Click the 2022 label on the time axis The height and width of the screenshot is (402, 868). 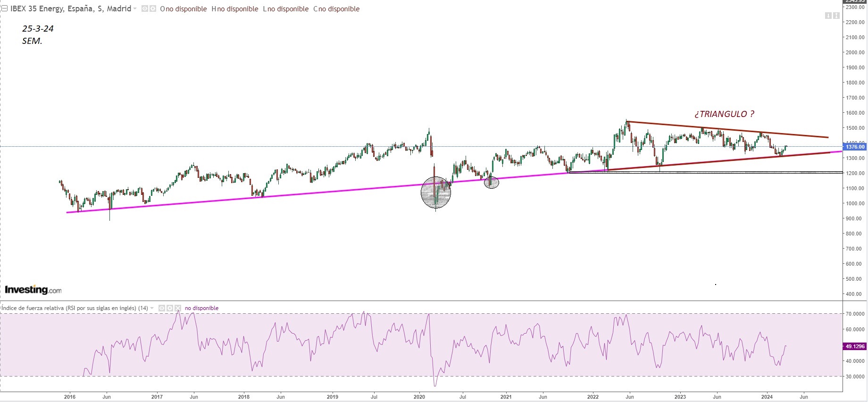click(593, 397)
